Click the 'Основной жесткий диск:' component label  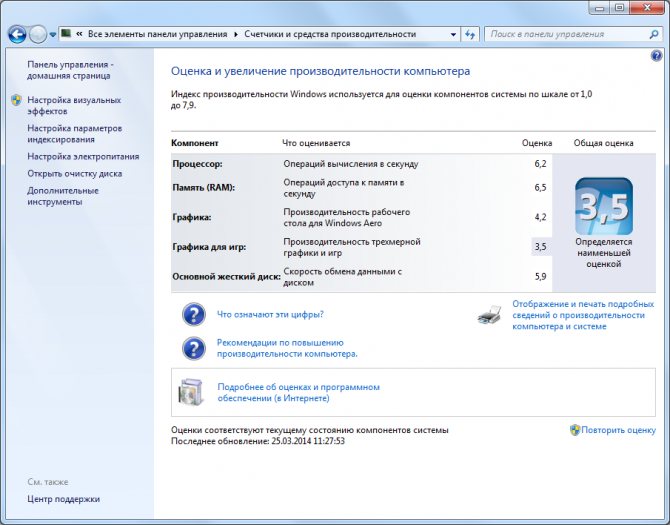(x=226, y=277)
